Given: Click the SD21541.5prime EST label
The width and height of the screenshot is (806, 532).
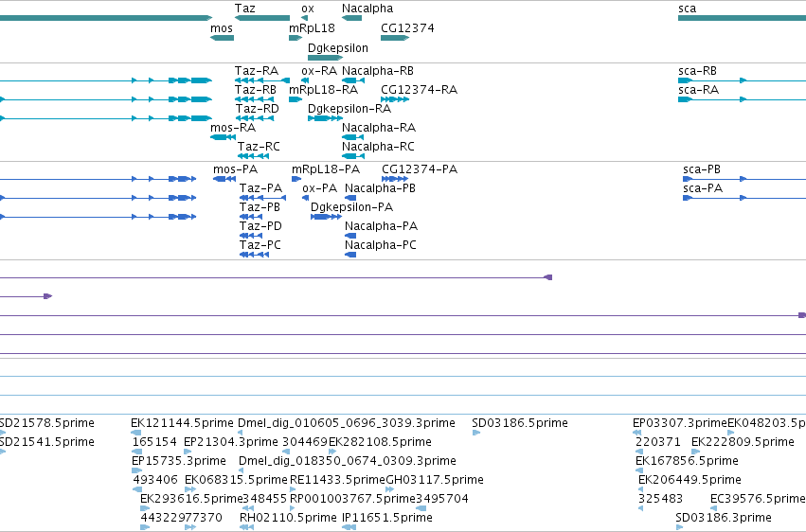Looking at the screenshot, I should coord(46,442).
